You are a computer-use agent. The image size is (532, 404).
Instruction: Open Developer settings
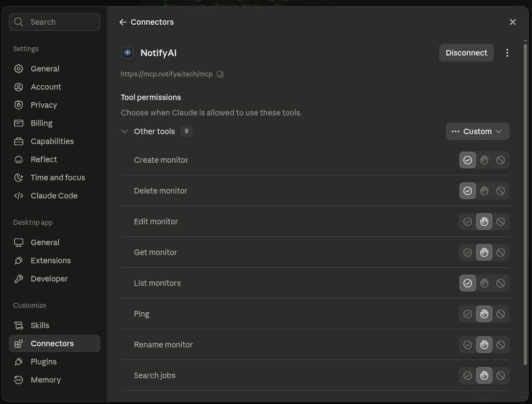[54, 279]
